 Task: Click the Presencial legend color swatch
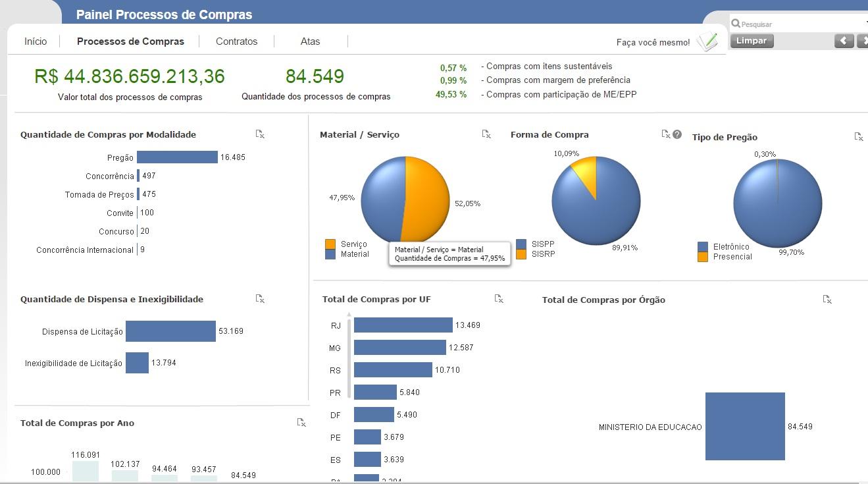click(703, 257)
